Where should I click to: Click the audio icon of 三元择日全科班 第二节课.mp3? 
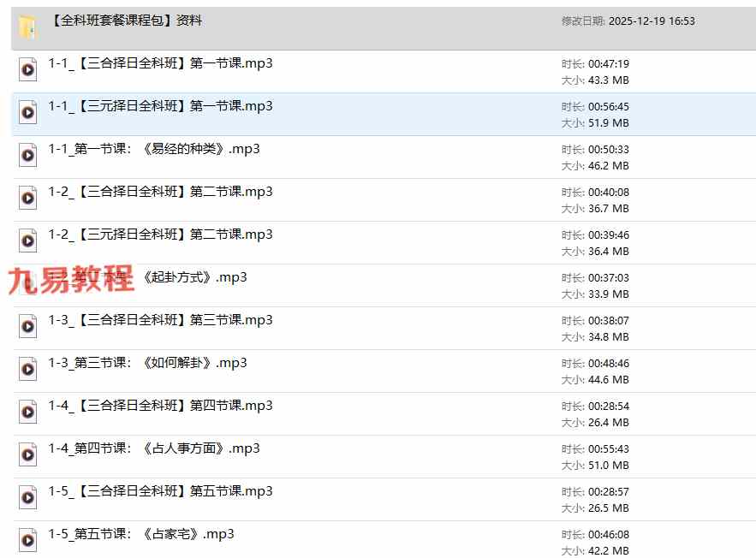click(x=28, y=240)
